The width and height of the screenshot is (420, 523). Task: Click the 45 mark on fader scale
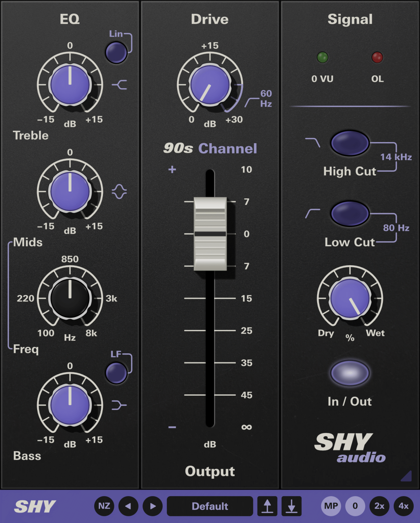click(246, 395)
